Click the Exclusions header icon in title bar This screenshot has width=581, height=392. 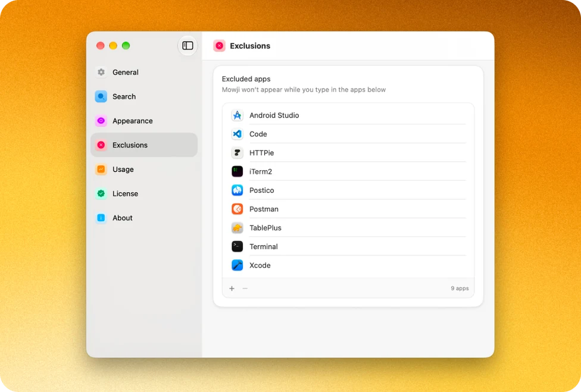(219, 46)
